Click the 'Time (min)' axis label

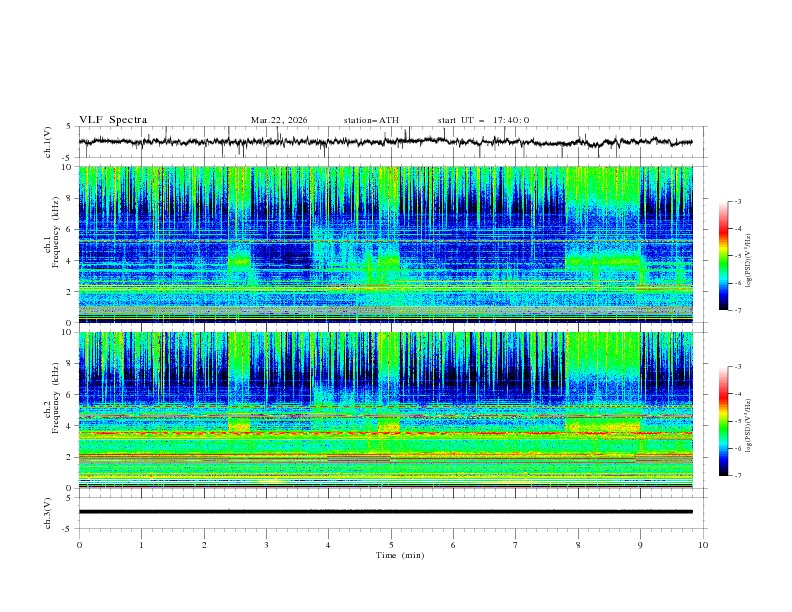pos(400,555)
